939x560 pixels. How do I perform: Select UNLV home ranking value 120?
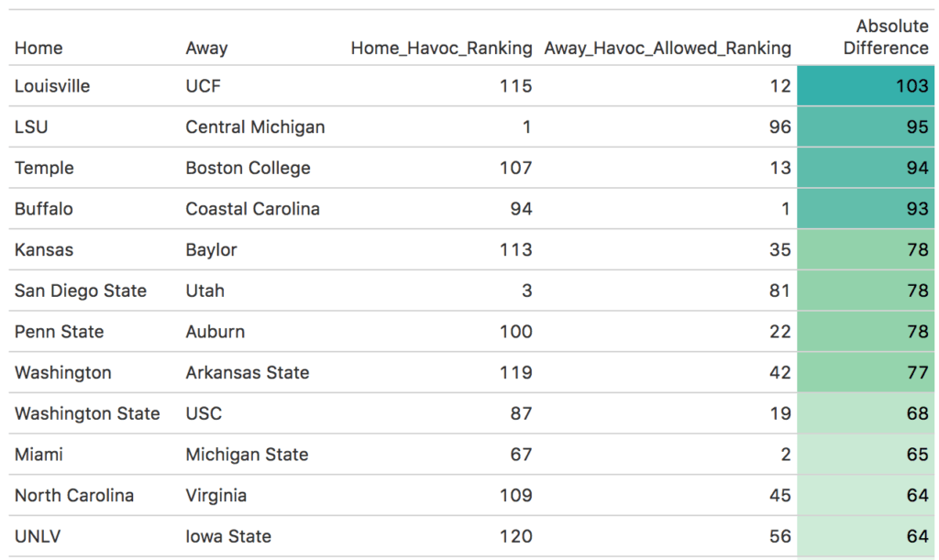[516, 536]
